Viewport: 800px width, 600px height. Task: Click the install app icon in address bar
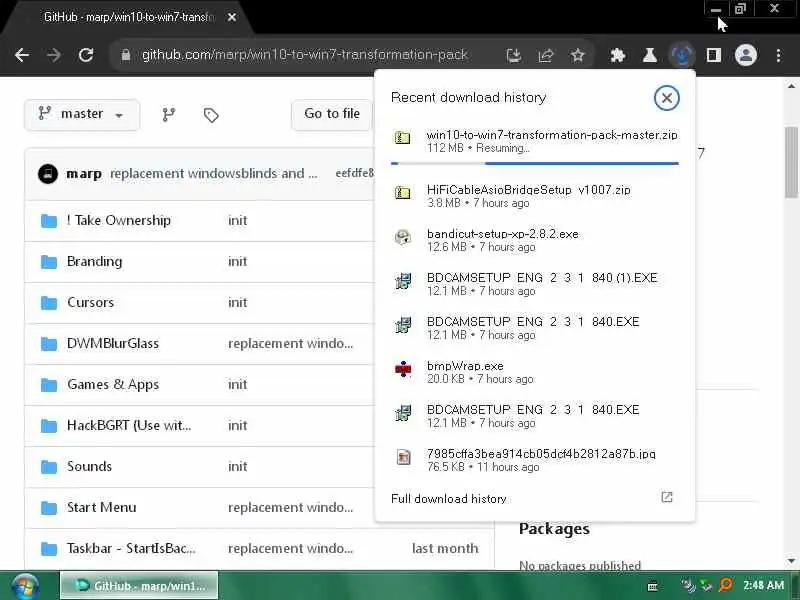[514, 55]
